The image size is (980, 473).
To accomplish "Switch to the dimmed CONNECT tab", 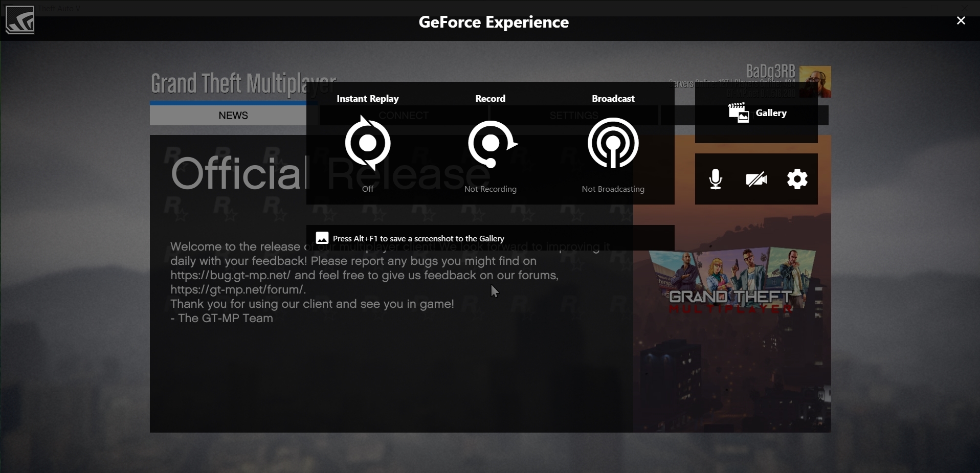I will pos(404,116).
